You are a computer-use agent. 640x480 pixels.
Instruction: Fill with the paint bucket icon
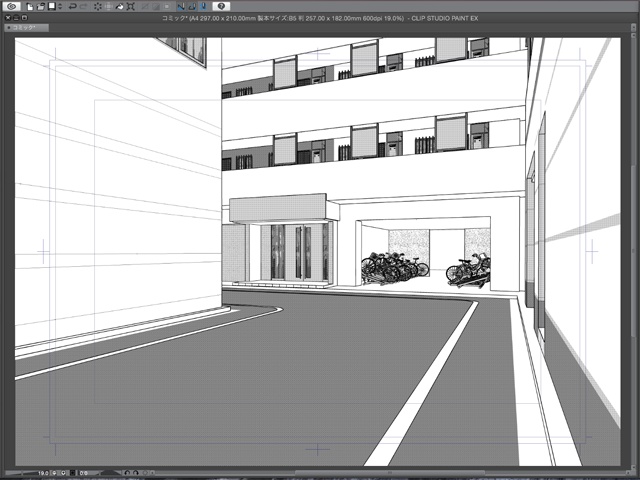tap(120, 6)
